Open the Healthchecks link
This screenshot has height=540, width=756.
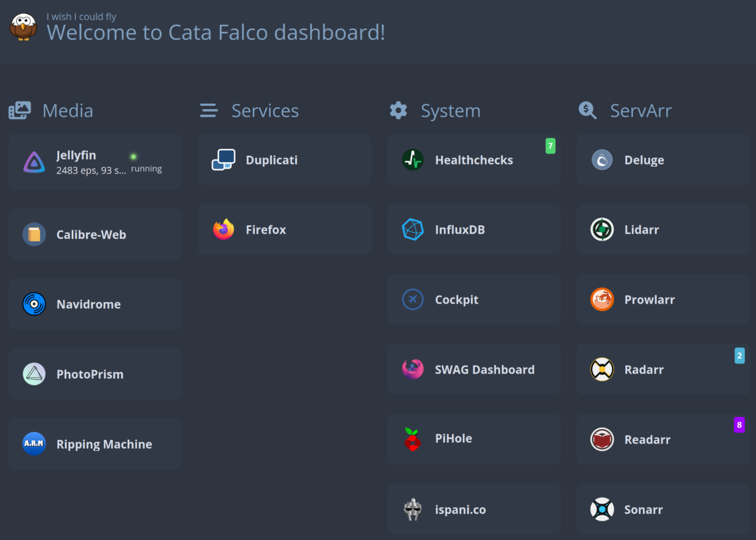474,160
